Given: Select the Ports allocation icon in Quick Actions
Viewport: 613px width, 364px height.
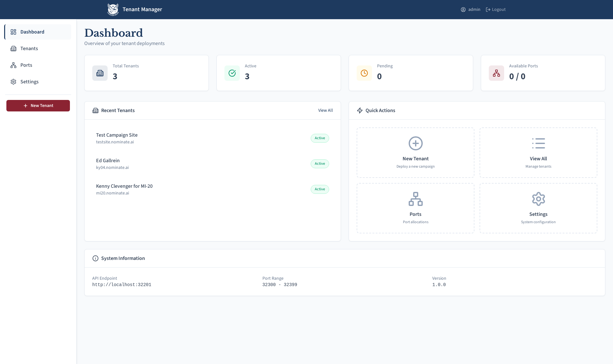Looking at the screenshot, I should [415, 199].
